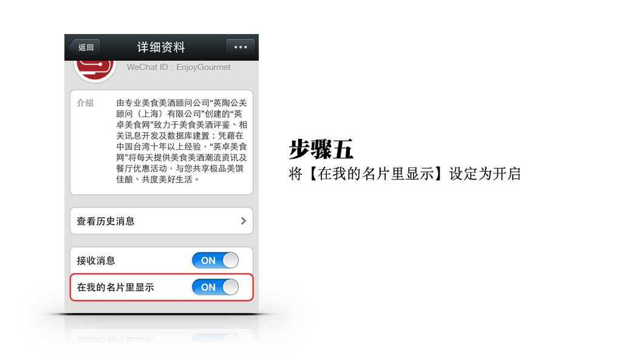Click the instruction text 将【在我的名片里显示】设定为开启

[x=405, y=174]
